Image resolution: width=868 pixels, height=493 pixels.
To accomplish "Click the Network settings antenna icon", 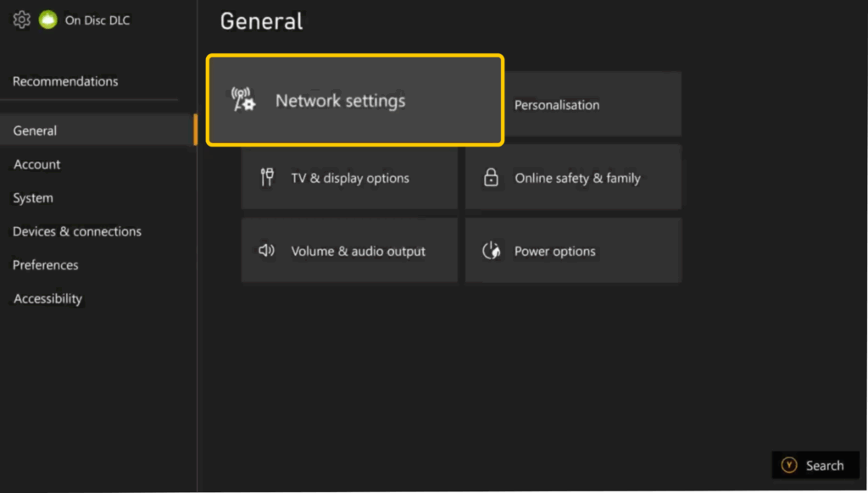I will click(243, 100).
